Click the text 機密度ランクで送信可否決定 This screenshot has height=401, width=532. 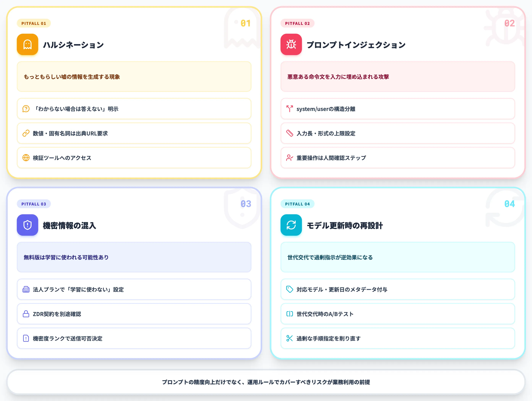point(68,338)
